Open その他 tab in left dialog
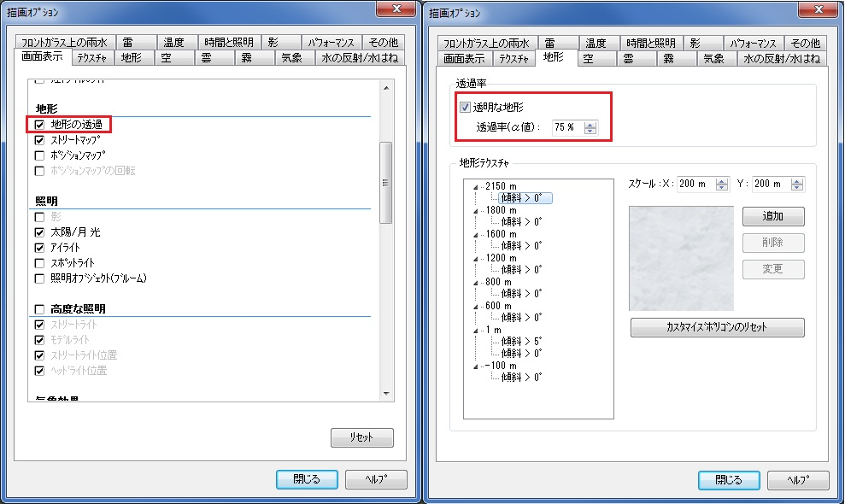Screen dimensions: 845x504 [x=384, y=42]
